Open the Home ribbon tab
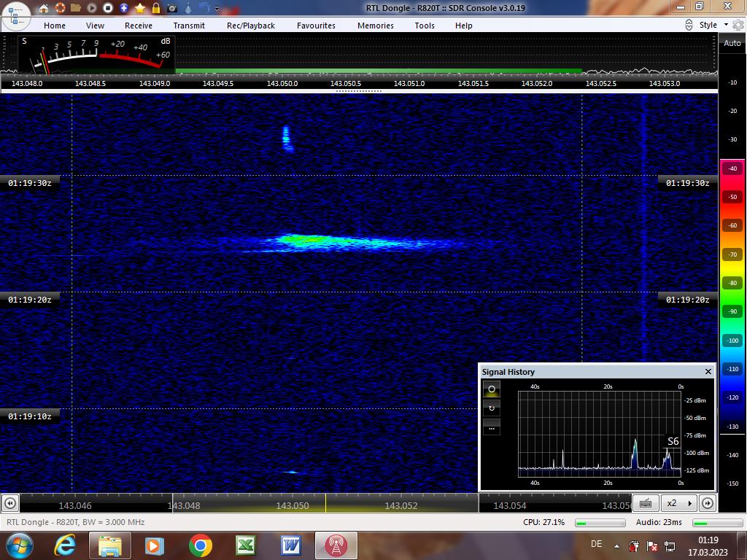 coord(55,26)
